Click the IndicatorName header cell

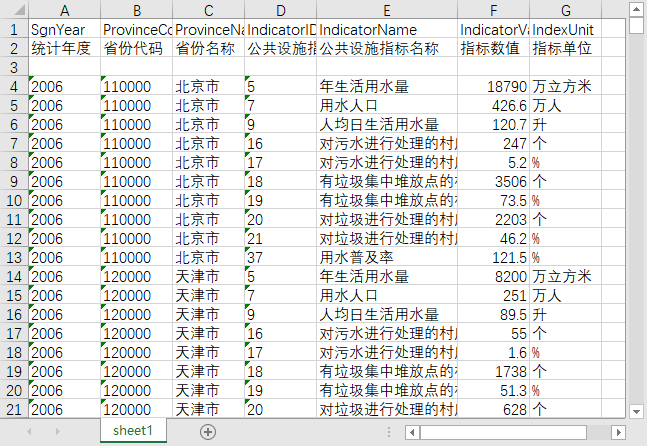pyautogui.click(x=387, y=29)
